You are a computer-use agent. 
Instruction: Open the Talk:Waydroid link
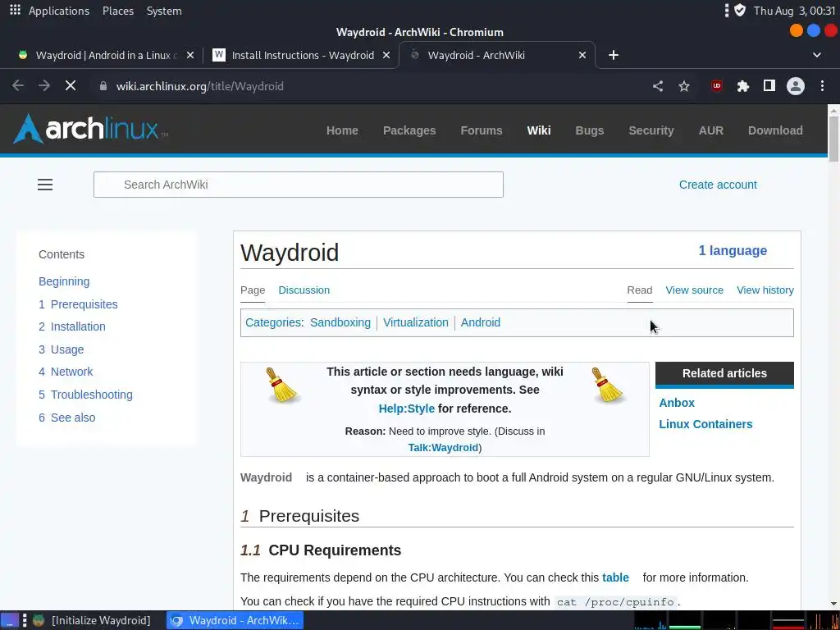443,447
